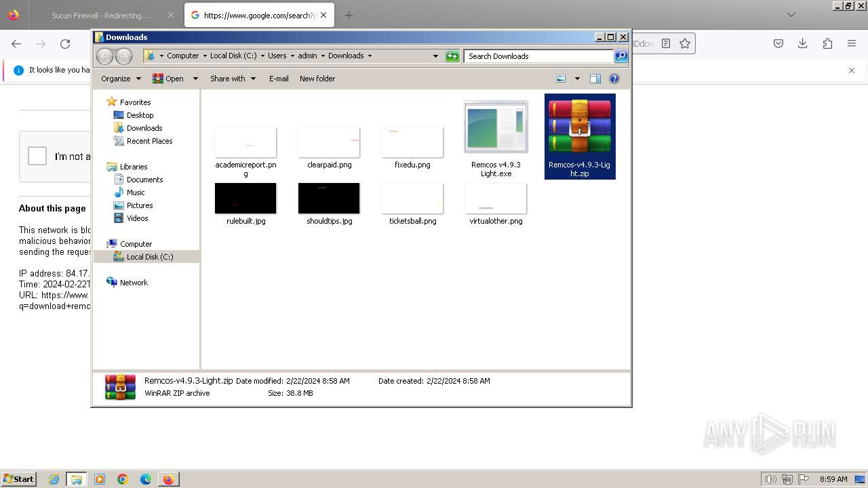Select Network in navigation pane
The height and width of the screenshot is (488, 868).
(134, 283)
